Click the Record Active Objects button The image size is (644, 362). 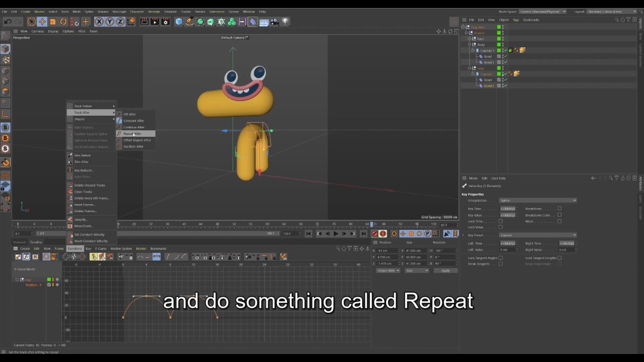point(374,234)
